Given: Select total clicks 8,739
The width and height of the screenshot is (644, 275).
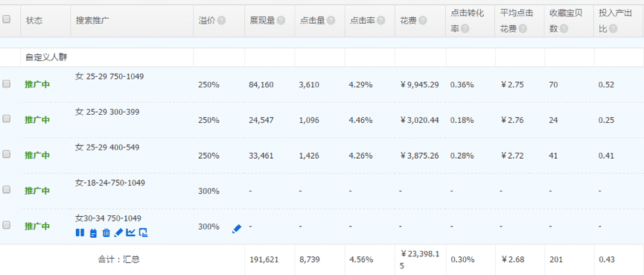Looking at the screenshot, I should point(310,260).
